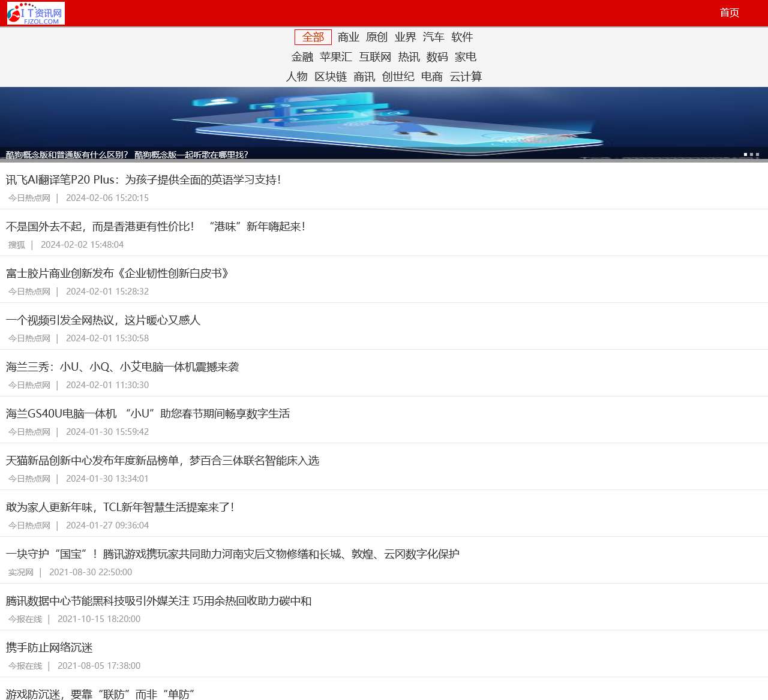Screen dimensions: 768x700
Task: Click the timestamp 2021-08-30 22:50:00
Action: click(x=91, y=572)
